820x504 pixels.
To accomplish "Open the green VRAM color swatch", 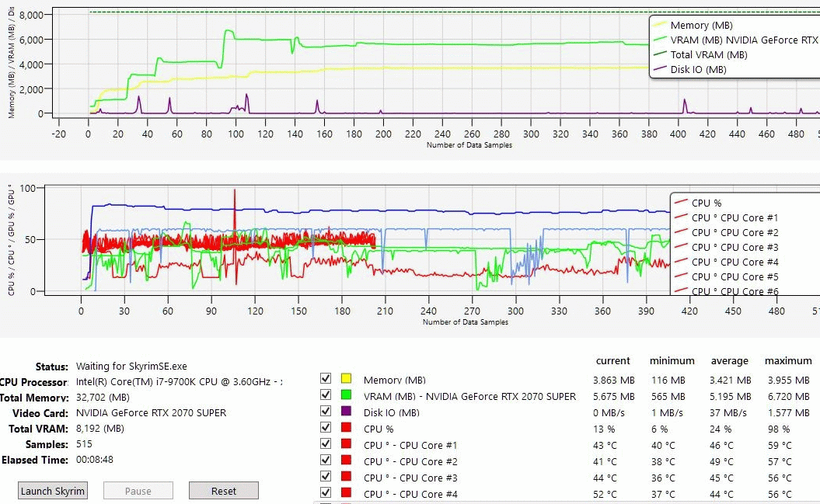I will click(x=347, y=395).
